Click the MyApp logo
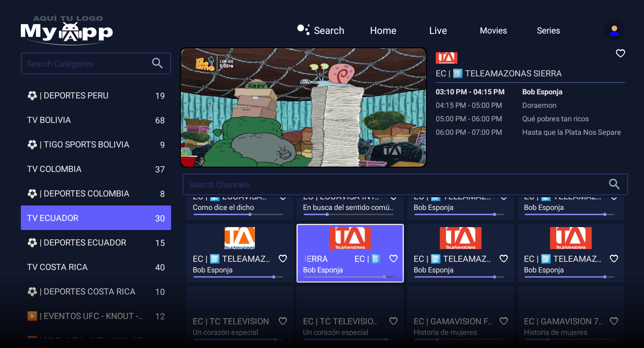Viewport: 644px width, 348px height. click(x=67, y=30)
